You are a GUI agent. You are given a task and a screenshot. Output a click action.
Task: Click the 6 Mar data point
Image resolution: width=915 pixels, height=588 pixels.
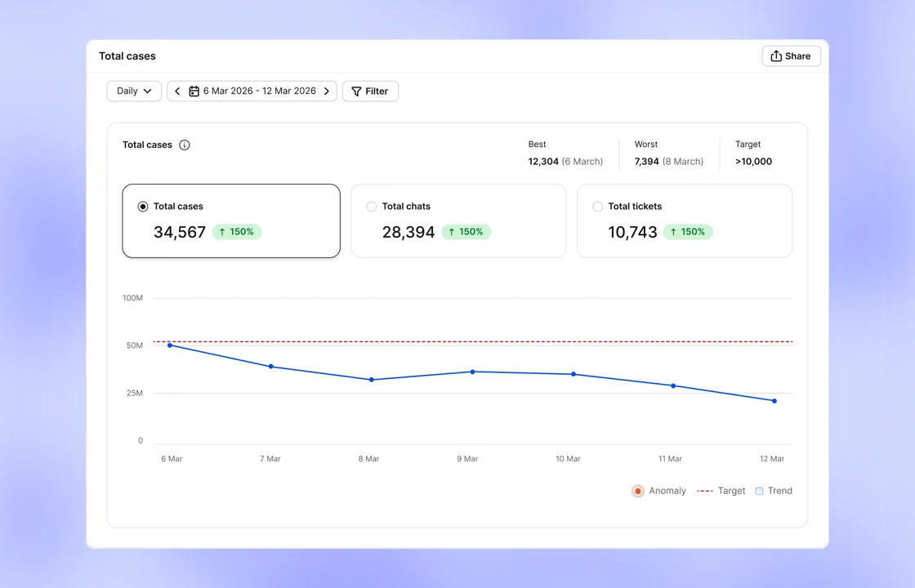170,345
